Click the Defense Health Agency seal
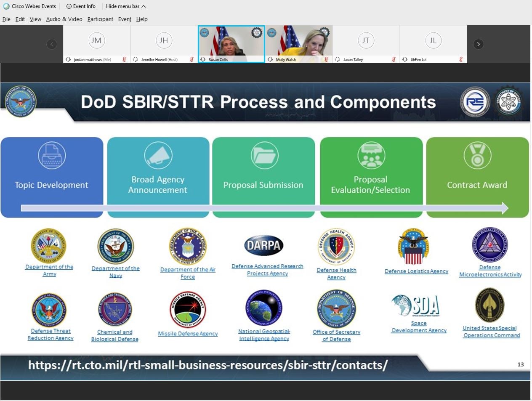Screen dimensions: 532x401 click(x=336, y=247)
